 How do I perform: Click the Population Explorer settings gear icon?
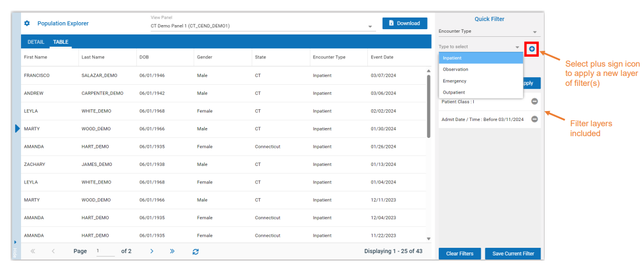[27, 23]
